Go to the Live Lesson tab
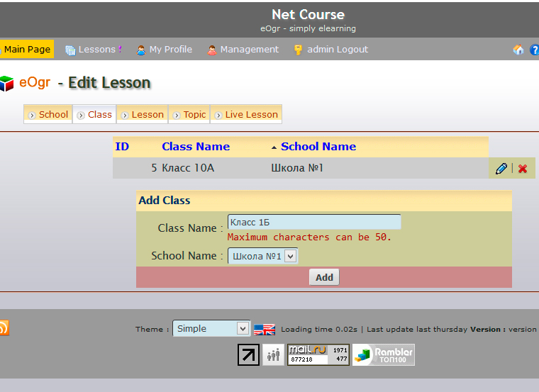 pyautogui.click(x=246, y=114)
